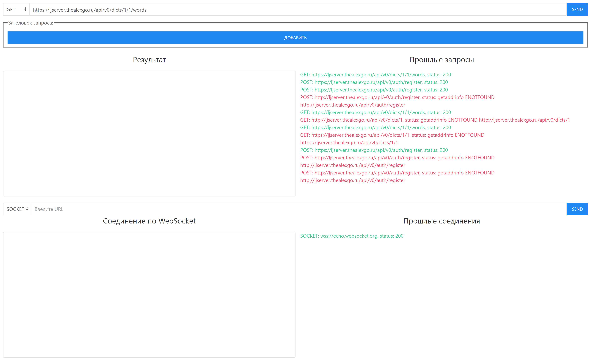The image size is (591, 364).
Task: Click inside the Результат output area
Action: tap(149, 134)
